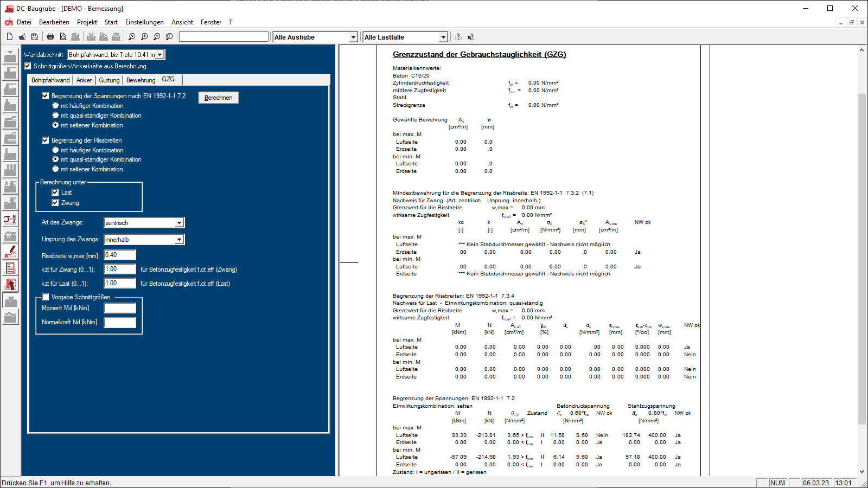
Task: Open the Datei menu
Action: tap(24, 22)
